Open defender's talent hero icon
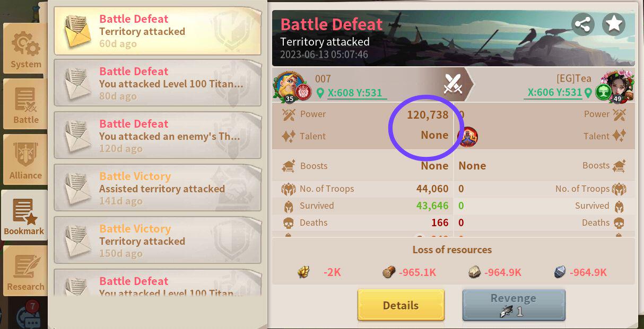 click(467, 137)
